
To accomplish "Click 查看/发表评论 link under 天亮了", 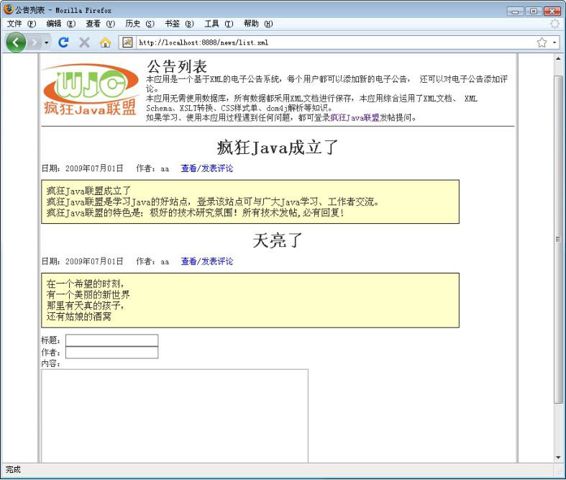I will (x=207, y=261).
